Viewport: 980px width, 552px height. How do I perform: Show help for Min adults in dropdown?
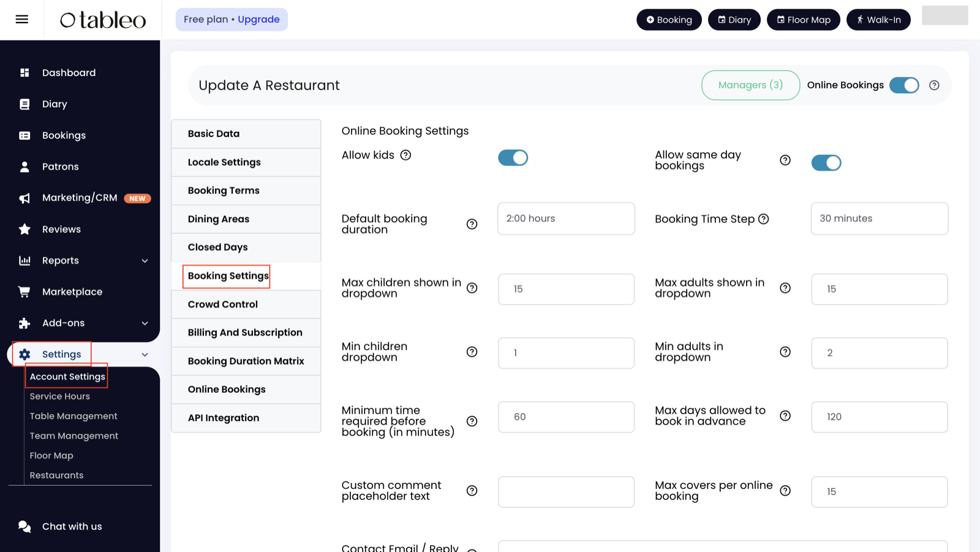click(785, 352)
